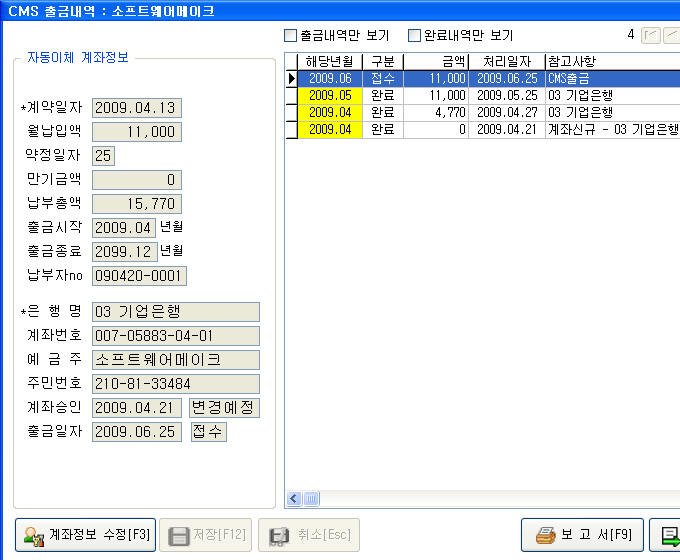This screenshot has width=680, height=560.
Task: Go to first record navigation icon
Action: pyautogui.click(x=651, y=36)
